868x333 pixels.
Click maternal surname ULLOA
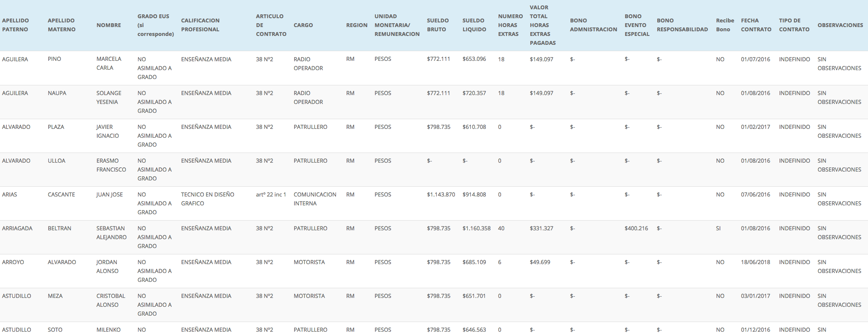pyautogui.click(x=57, y=161)
